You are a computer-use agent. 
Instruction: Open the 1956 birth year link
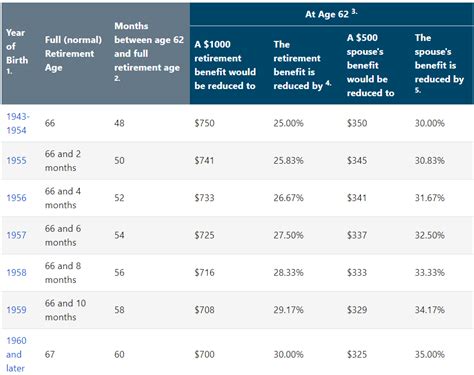16,198
